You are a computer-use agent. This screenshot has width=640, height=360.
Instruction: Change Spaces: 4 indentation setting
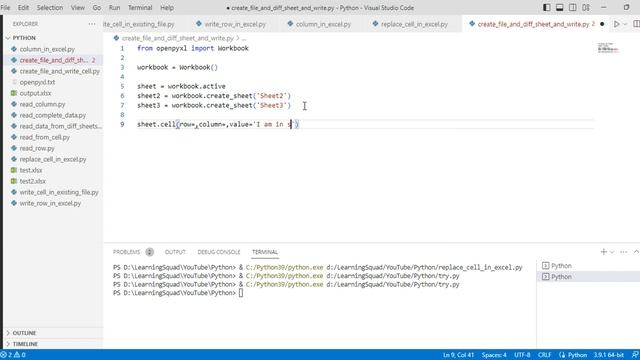[x=494, y=355]
